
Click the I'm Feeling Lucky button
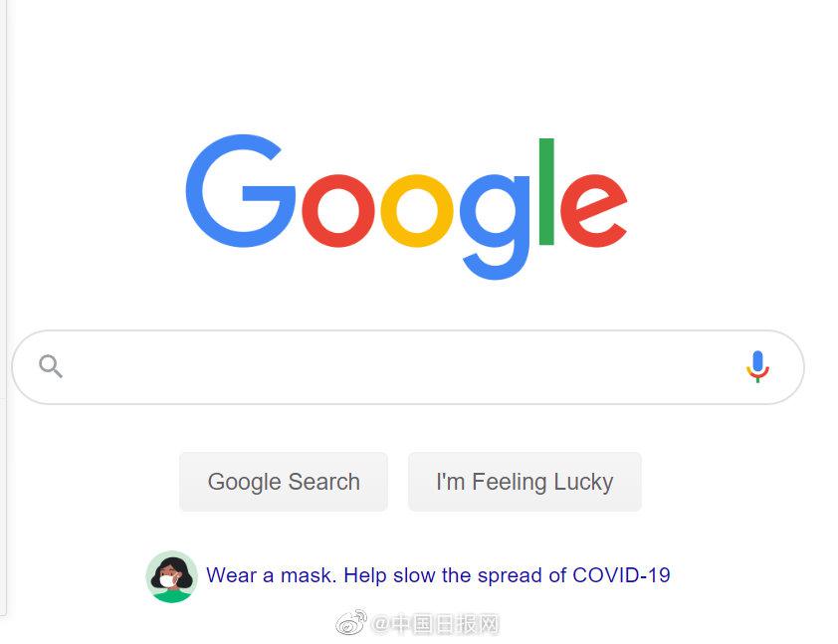pyautogui.click(x=524, y=482)
